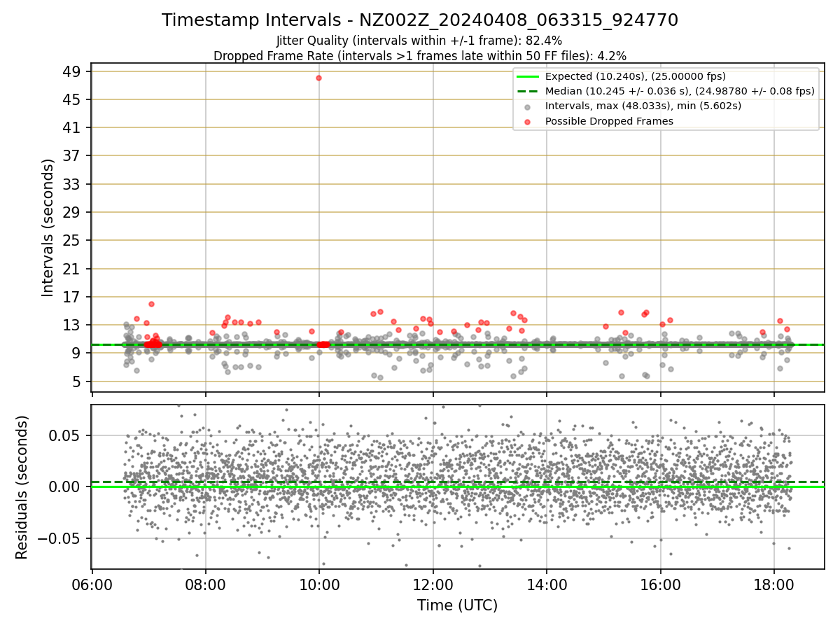
Task: Select the Dropped Frame Rate 4.2% subtitle line
Action: tap(420, 55)
